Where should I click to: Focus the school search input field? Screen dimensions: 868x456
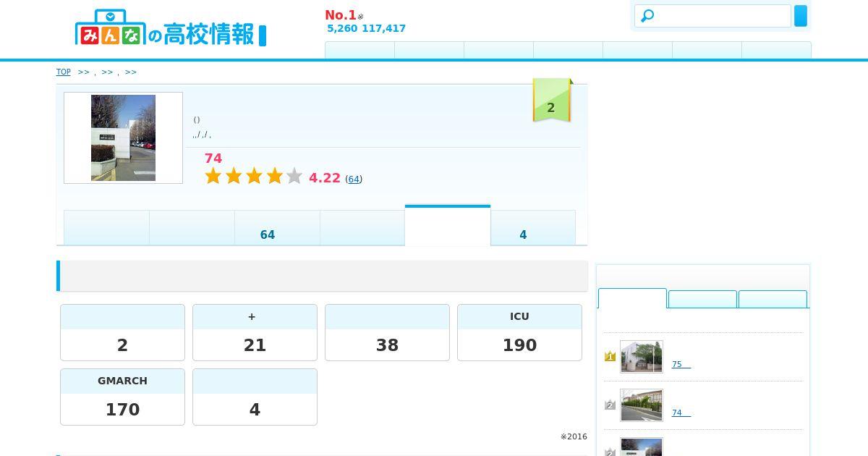[x=712, y=16]
